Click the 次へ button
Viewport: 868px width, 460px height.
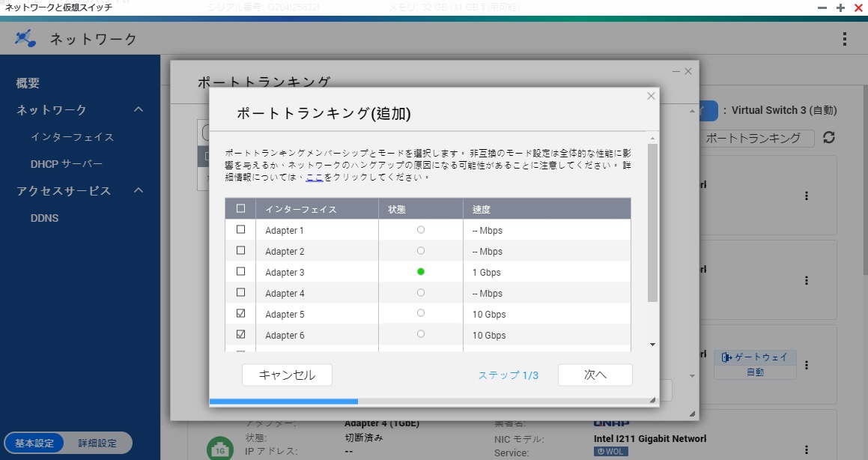click(595, 375)
